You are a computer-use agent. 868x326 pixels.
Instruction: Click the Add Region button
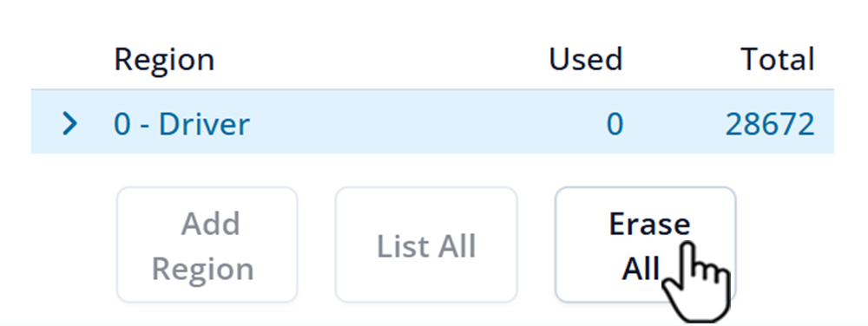click(x=207, y=244)
